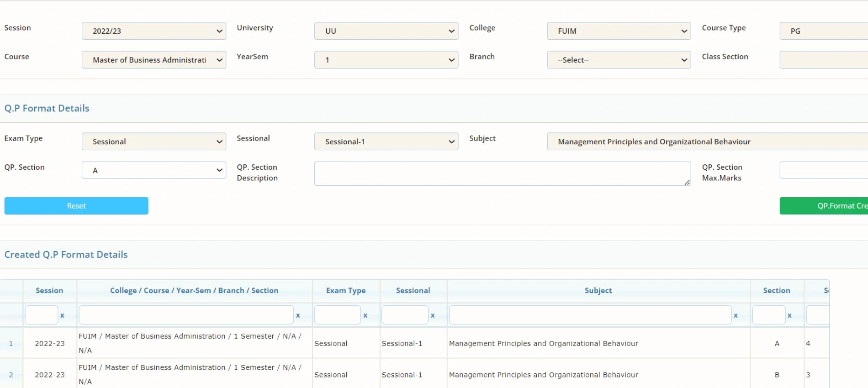Open the QP. Section dropdown showing A

(x=154, y=170)
